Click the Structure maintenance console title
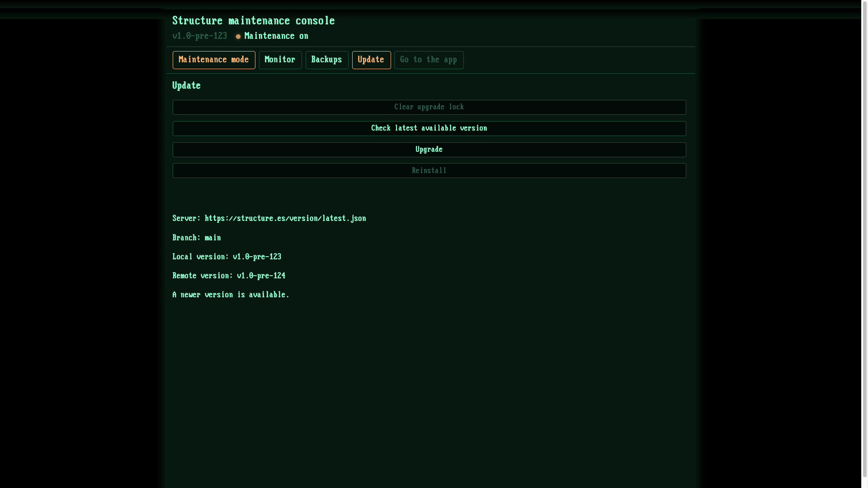Screen dimensions: 868x488 (253, 20)
